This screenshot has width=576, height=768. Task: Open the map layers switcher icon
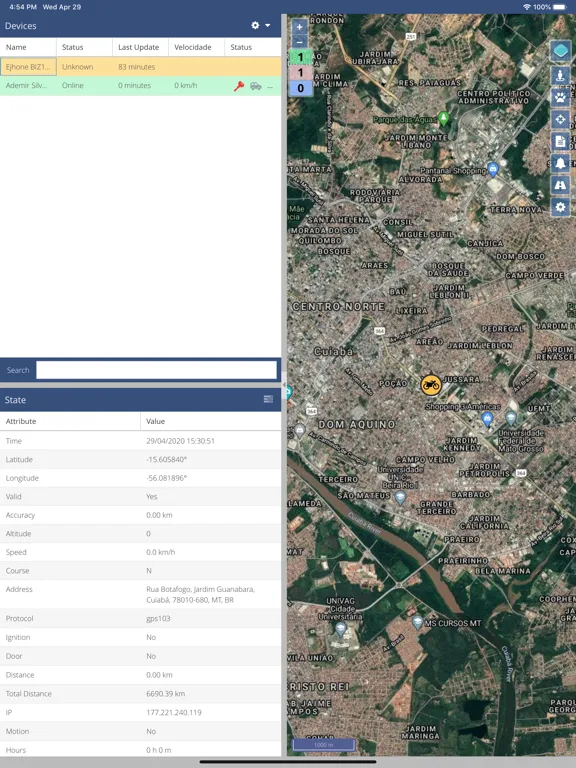tap(560, 50)
